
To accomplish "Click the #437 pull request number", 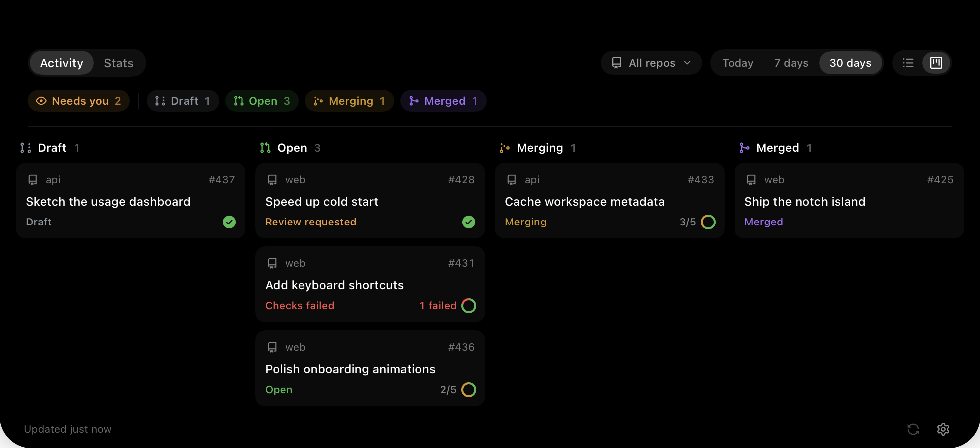I will (222, 180).
